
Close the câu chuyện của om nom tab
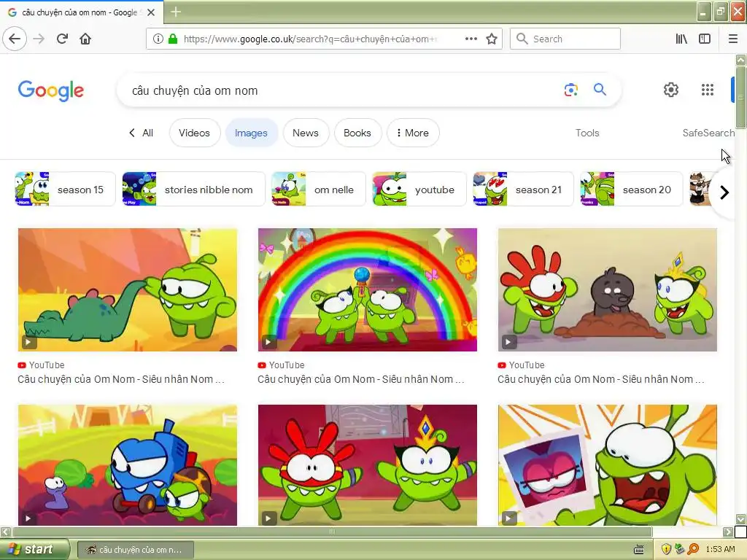pyautogui.click(x=151, y=12)
